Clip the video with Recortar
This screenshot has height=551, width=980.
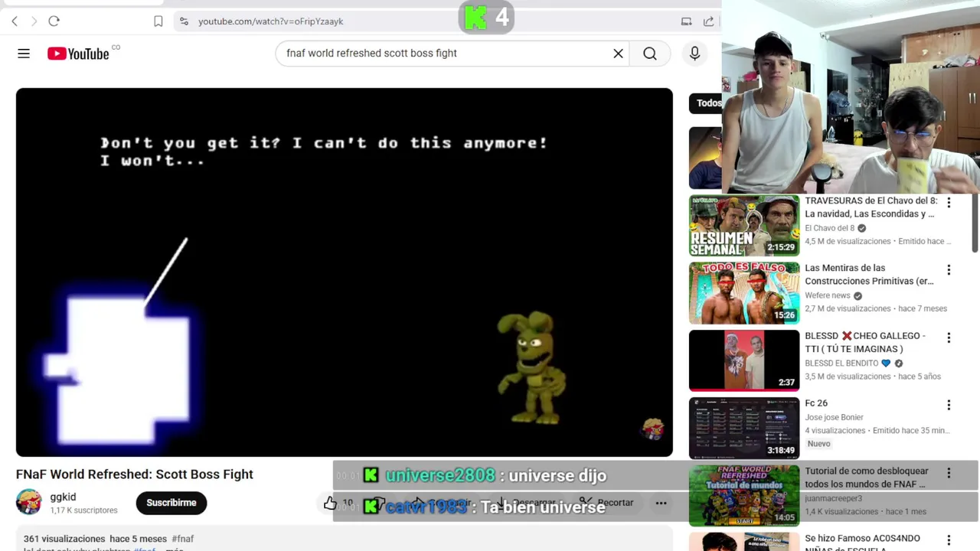tap(606, 503)
